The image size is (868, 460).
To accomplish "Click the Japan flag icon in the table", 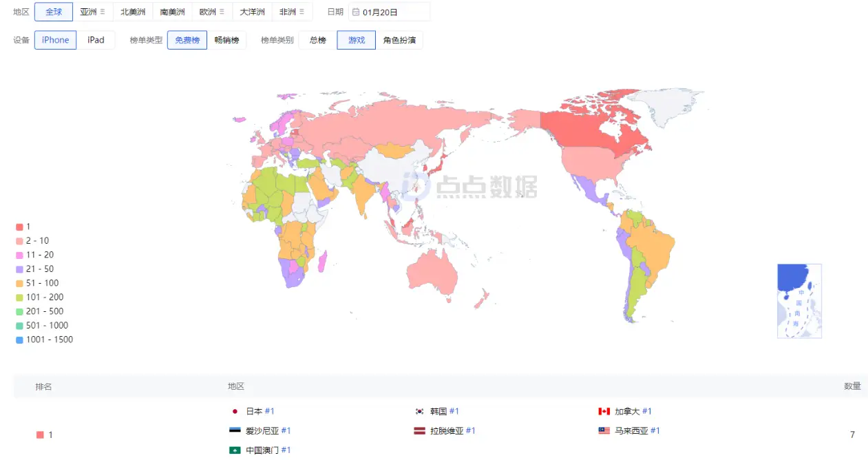I will coord(235,411).
